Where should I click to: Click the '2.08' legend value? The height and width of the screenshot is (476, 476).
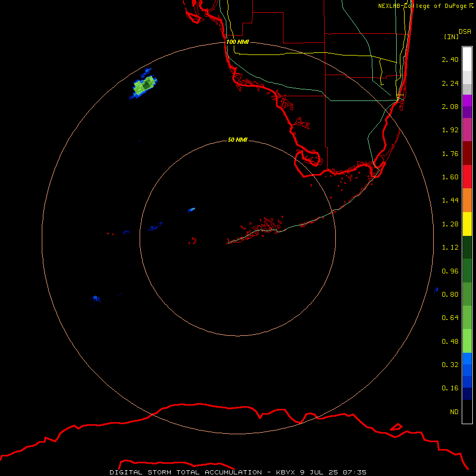pos(450,106)
